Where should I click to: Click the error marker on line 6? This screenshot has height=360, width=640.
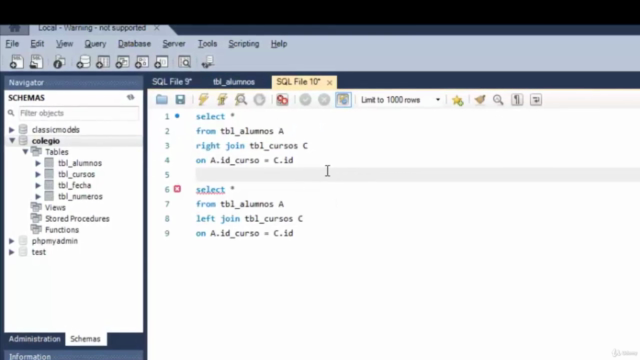(x=177, y=189)
